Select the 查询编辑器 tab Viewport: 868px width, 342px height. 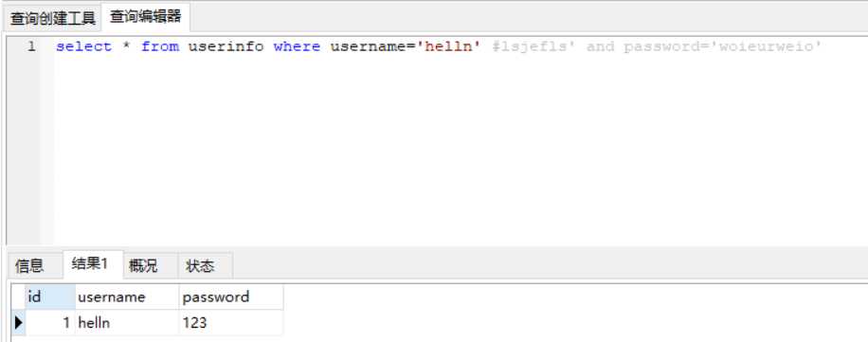point(146,17)
